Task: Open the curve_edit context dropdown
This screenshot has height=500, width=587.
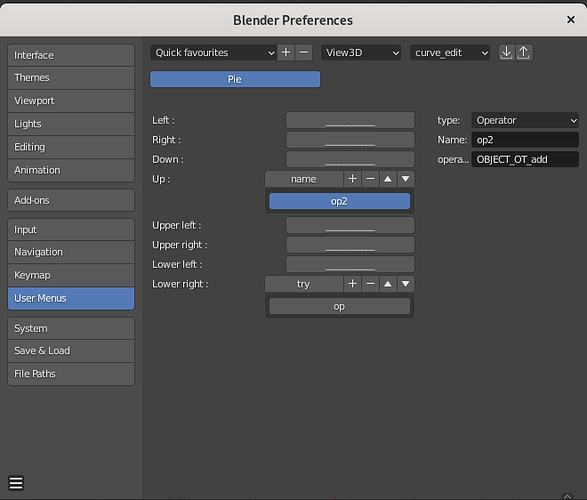Action: [x=450, y=52]
